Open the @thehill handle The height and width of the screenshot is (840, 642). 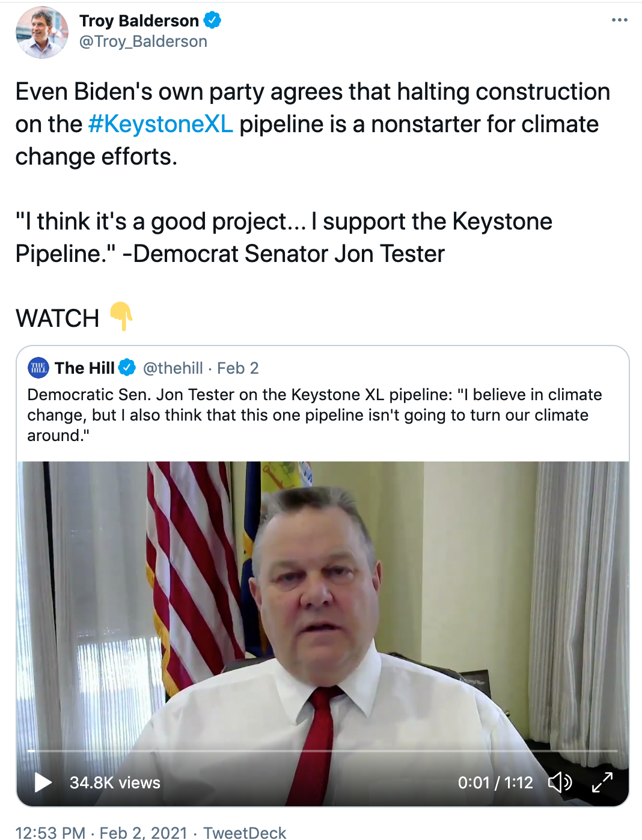pyautogui.click(x=173, y=368)
